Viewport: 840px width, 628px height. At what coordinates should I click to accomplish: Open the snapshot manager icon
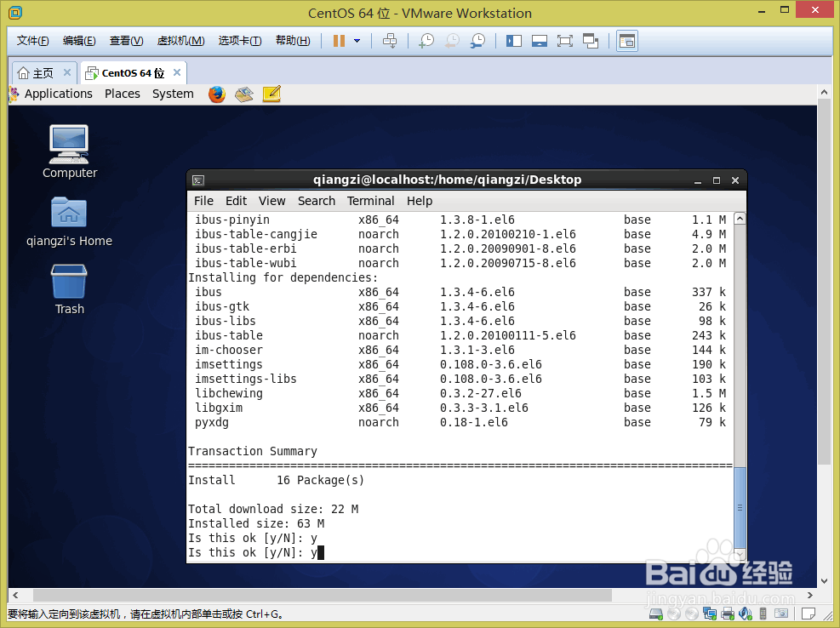(477, 41)
